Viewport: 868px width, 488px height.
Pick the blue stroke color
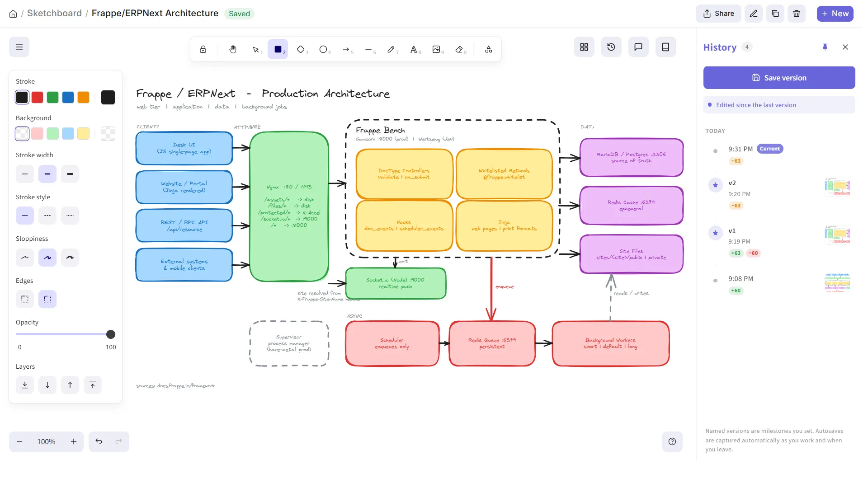click(x=68, y=97)
